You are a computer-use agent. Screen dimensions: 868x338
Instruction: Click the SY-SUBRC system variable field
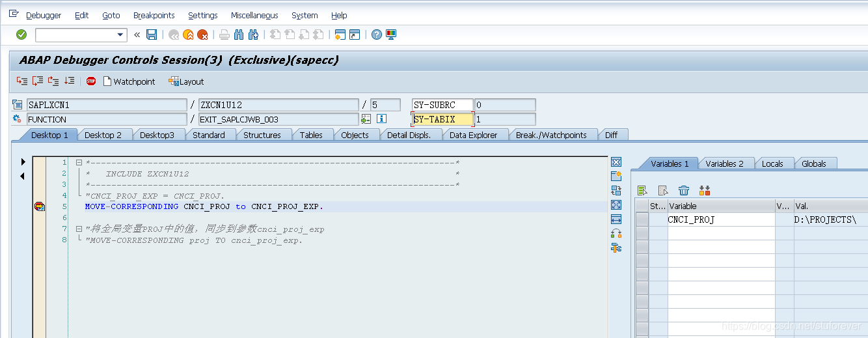click(x=442, y=105)
